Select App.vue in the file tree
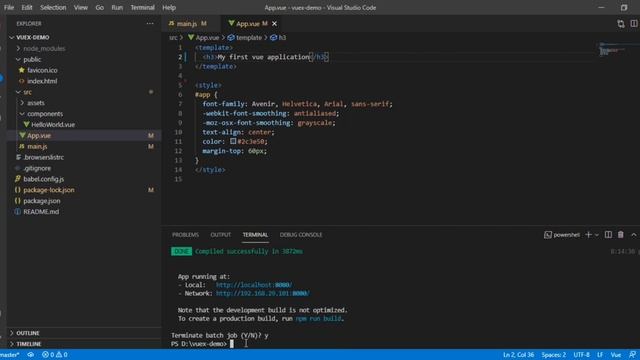Screen dimensions: 640x360 pyautogui.click(x=39, y=136)
